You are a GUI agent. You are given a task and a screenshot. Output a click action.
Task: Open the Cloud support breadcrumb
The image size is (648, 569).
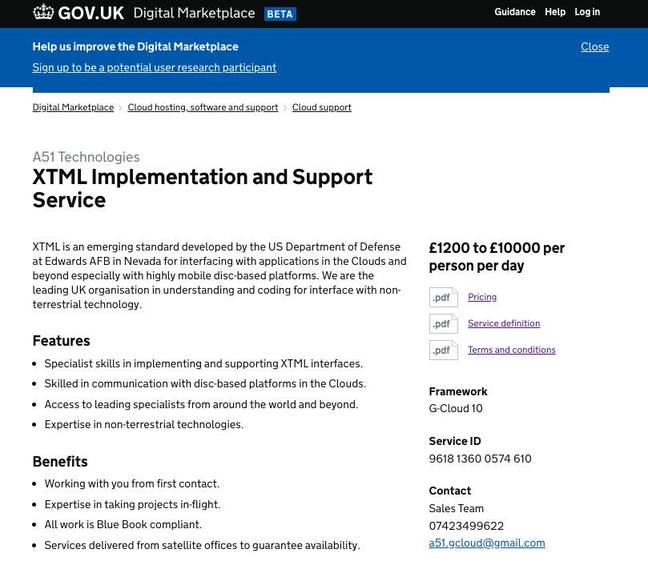click(322, 107)
